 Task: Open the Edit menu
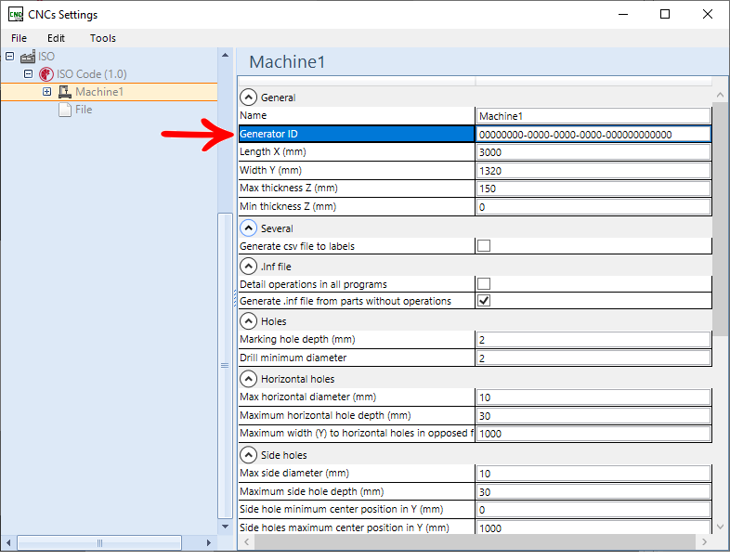point(56,38)
